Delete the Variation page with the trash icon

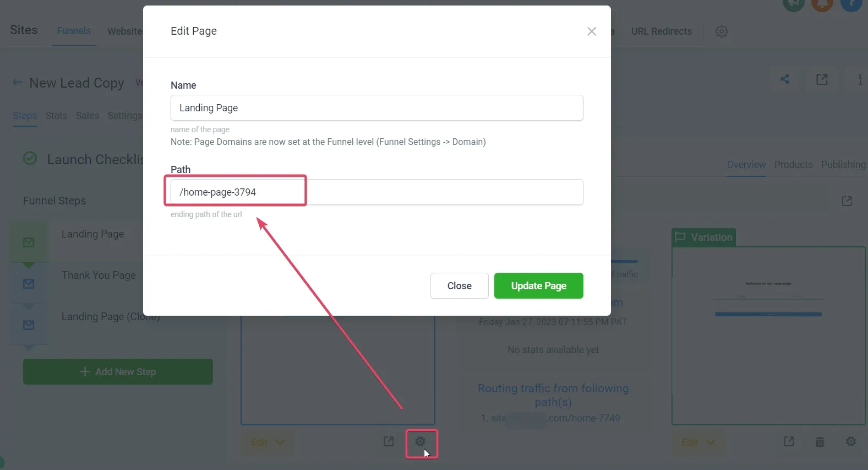click(820, 442)
